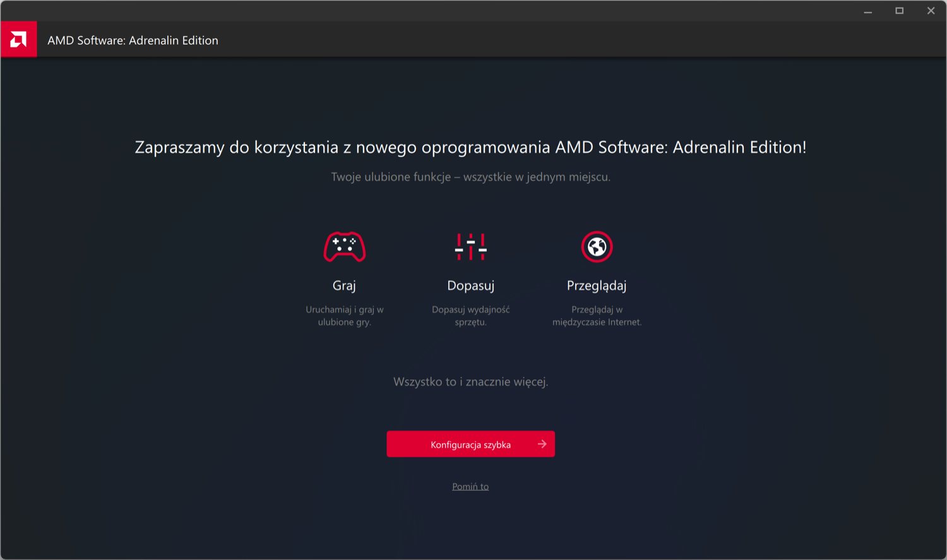
Task: Click 'Przeglądaj w międzyczasie Internet.' description
Action: [597, 316]
